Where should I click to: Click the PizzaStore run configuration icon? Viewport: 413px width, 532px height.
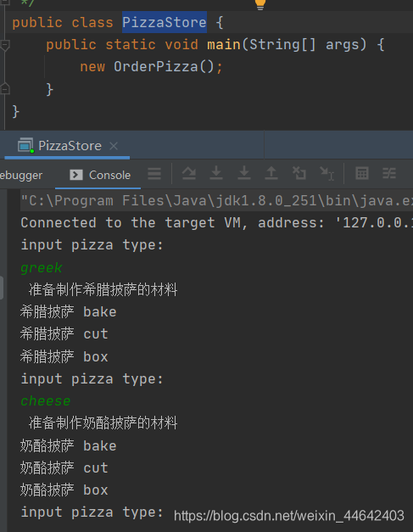click(25, 146)
